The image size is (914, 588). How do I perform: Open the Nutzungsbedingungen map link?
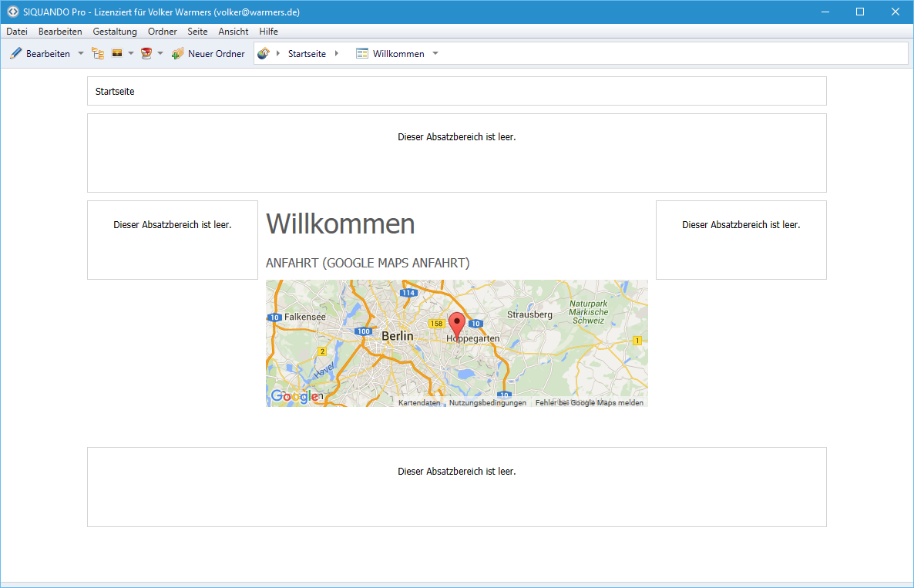pos(488,403)
